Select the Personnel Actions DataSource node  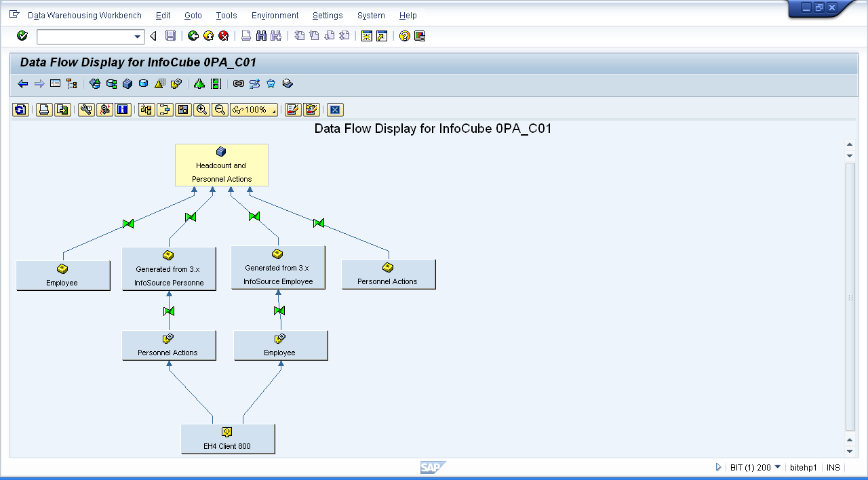click(169, 345)
